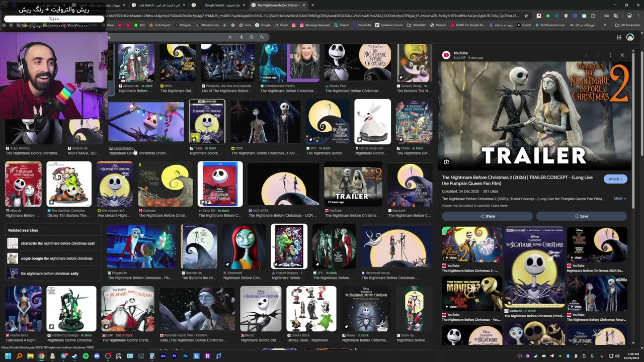Open Telegram from the taskbar
This screenshot has height=362, width=644.
pos(64,356)
